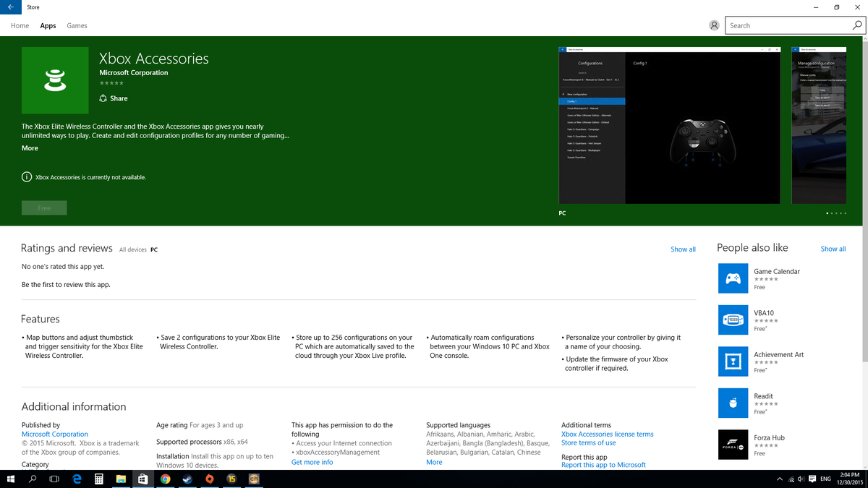This screenshot has width=868, height=488.
Task: Click Share text label
Action: click(x=119, y=98)
